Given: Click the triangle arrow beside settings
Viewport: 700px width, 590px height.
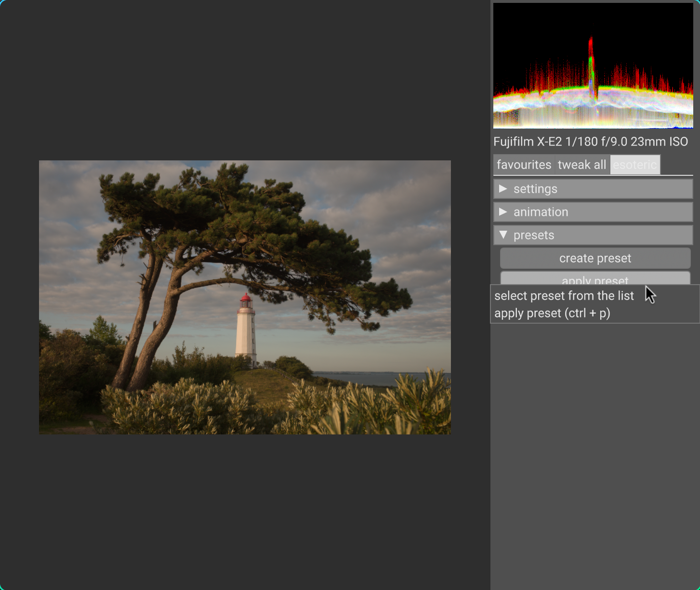Looking at the screenshot, I should [503, 189].
